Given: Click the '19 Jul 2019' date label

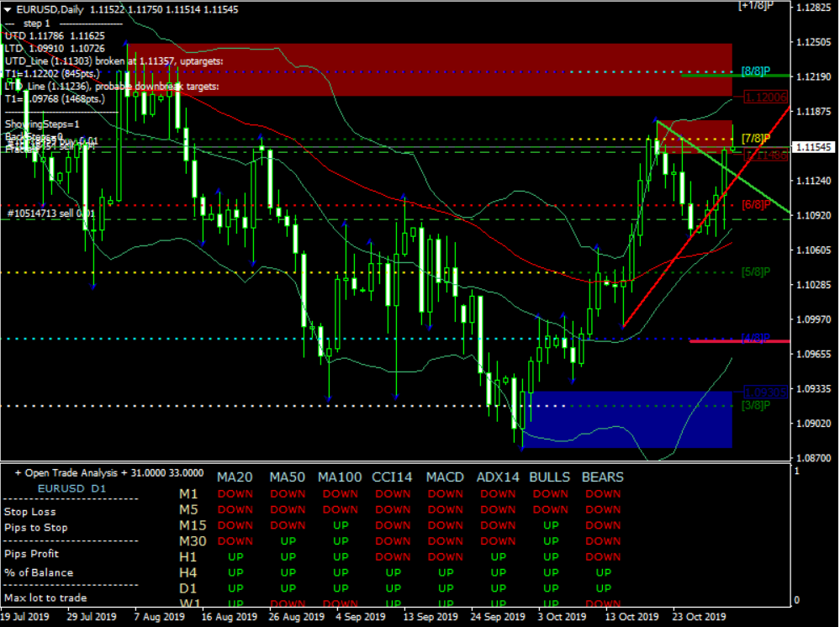Looking at the screenshot, I should (x=25, y=617).
